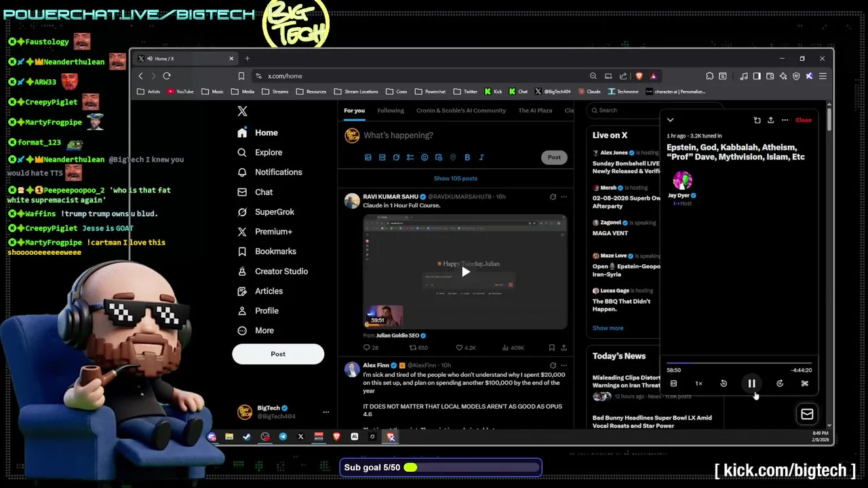The height and width of the screenshot is (488, 868).
Task: Open Chat in X sidebar
Action: tap(255, 192)
